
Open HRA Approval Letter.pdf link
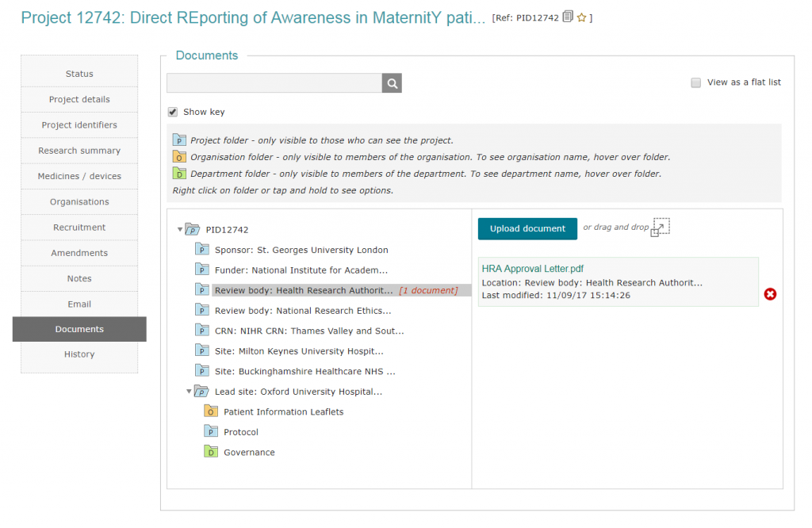pos(532,269)
